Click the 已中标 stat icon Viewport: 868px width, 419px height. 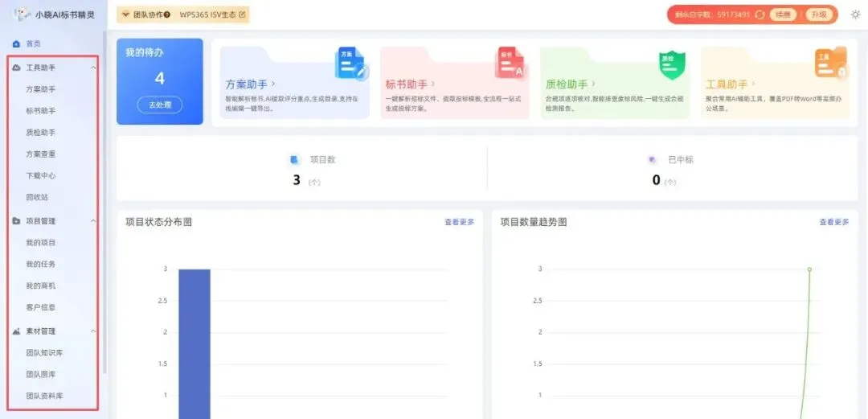pos(652,159)
